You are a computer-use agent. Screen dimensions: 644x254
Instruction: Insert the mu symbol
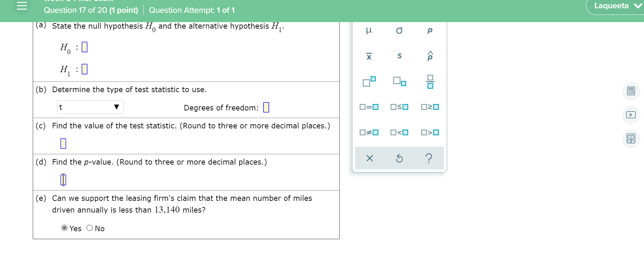point(369,30)
